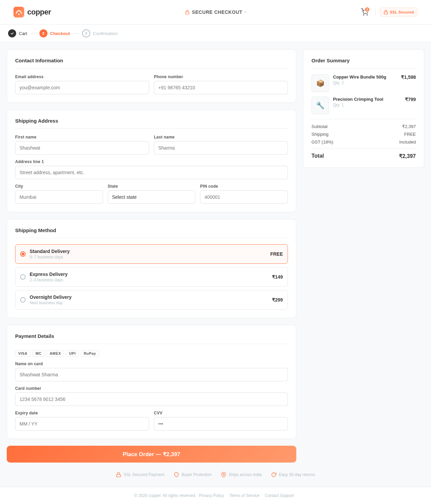Click the MC card badge
Screen dimensions: 431x504
pyautogui.click(x=38, y=353)
